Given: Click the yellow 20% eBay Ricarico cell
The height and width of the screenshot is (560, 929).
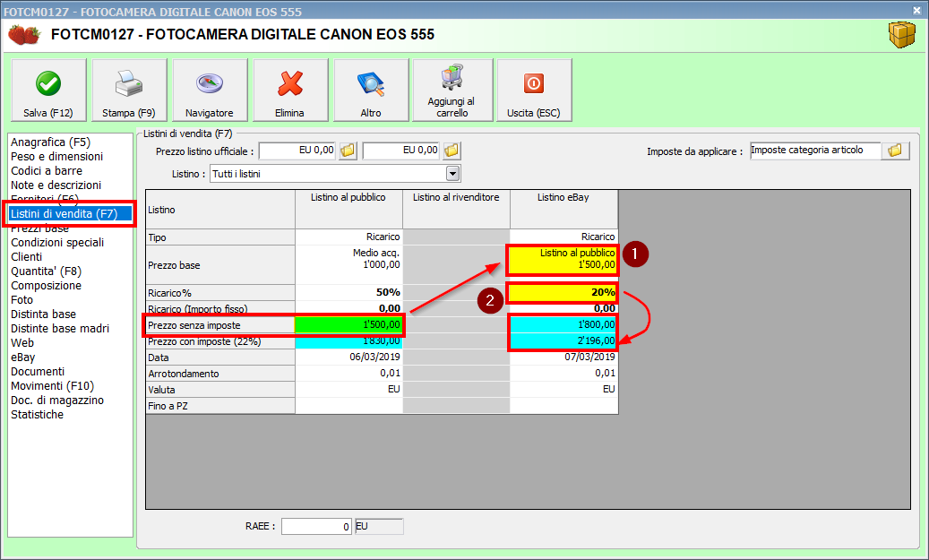Looking at the screenshot, I should pyautogui.click(x=563, y=292).
